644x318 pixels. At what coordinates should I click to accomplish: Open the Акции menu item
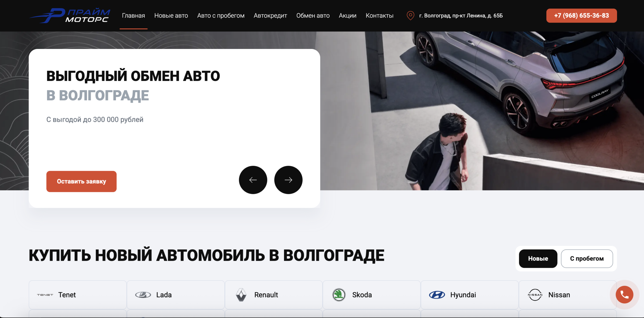coord(347,16)
